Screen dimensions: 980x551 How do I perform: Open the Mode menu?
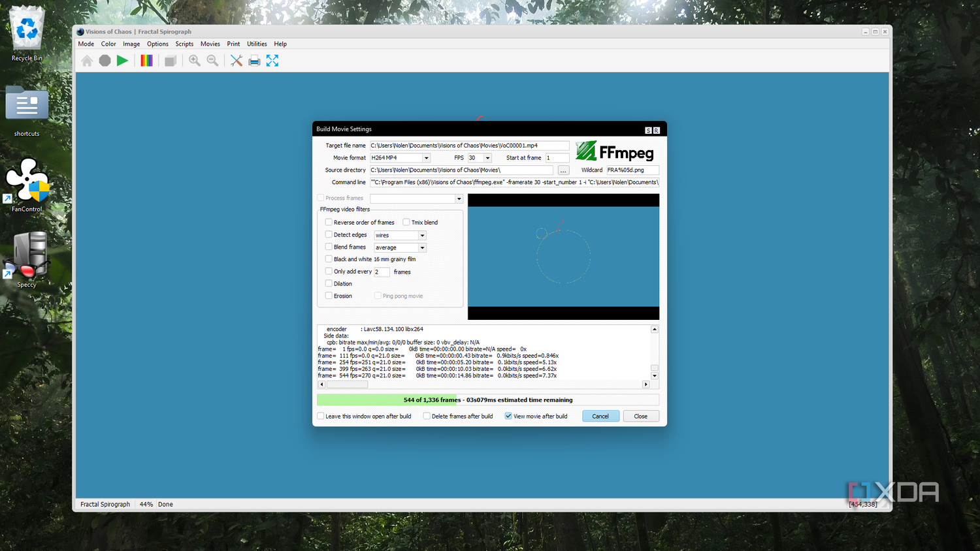click(x=86, y=44)
